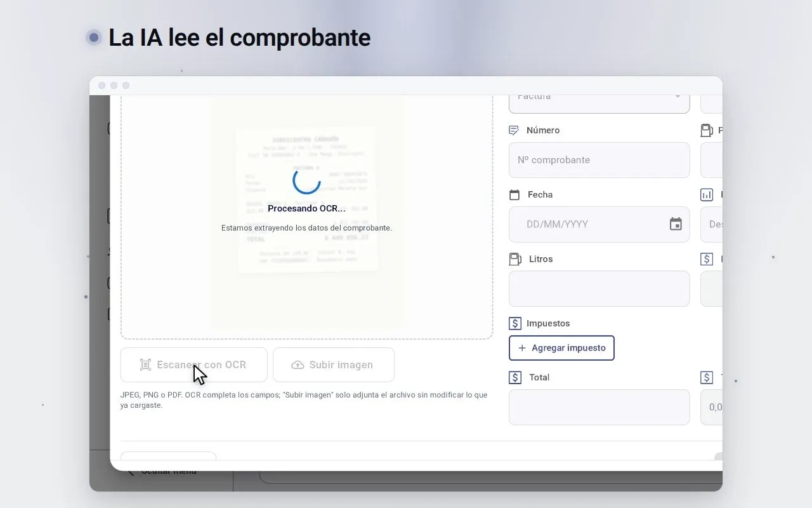The height and width of the screenshot is (508, 812).
Task: Click the fuel pump icon beside Litros
Action: point(515,259)
